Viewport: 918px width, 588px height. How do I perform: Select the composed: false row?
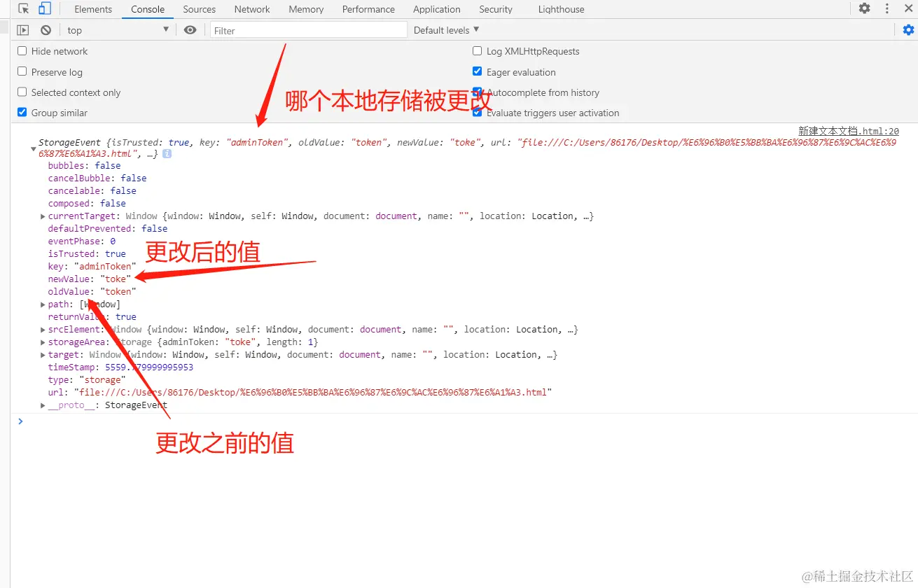(x=87, y=204)
